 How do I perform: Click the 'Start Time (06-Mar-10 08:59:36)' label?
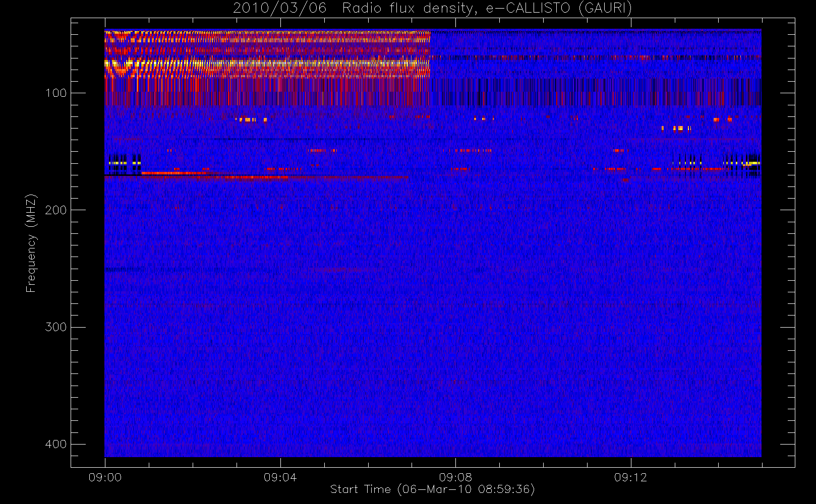(432, 489)
